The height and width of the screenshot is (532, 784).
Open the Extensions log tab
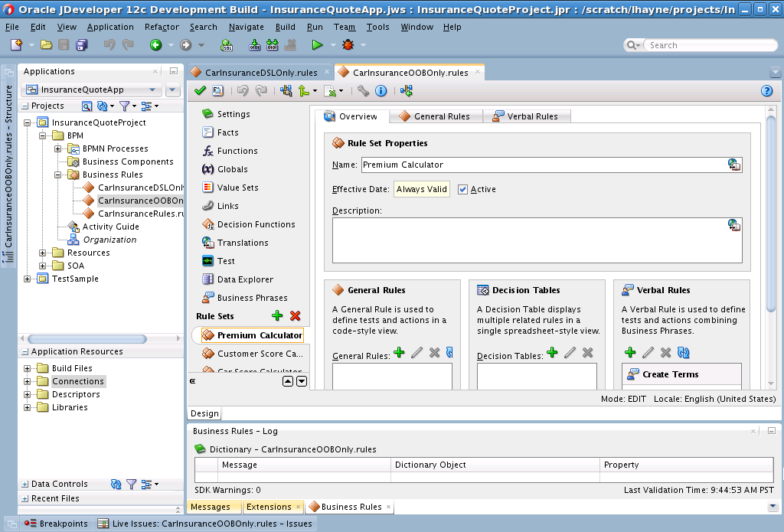[269, 507]
